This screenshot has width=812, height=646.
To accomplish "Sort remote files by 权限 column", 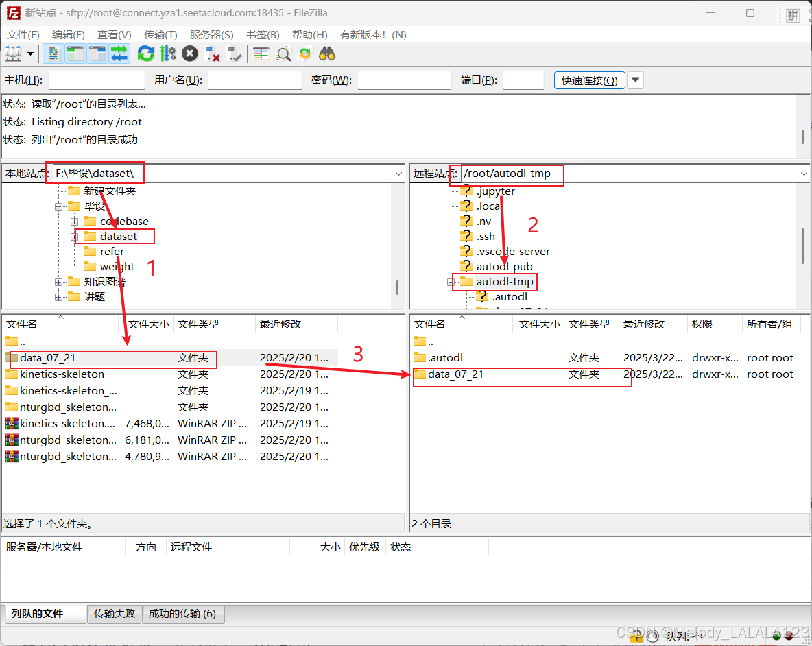I will point(715,324).
